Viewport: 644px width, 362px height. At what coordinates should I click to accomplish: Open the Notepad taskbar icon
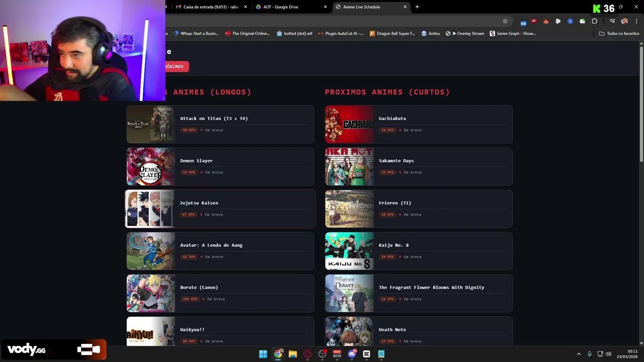point(381,354)
